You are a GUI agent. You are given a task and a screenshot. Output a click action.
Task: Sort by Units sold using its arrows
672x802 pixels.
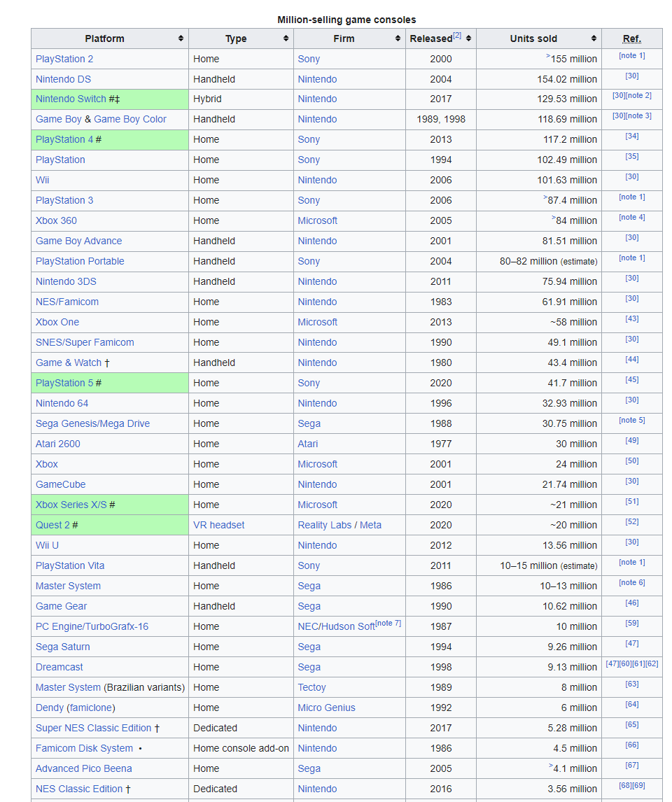point(594,38)
